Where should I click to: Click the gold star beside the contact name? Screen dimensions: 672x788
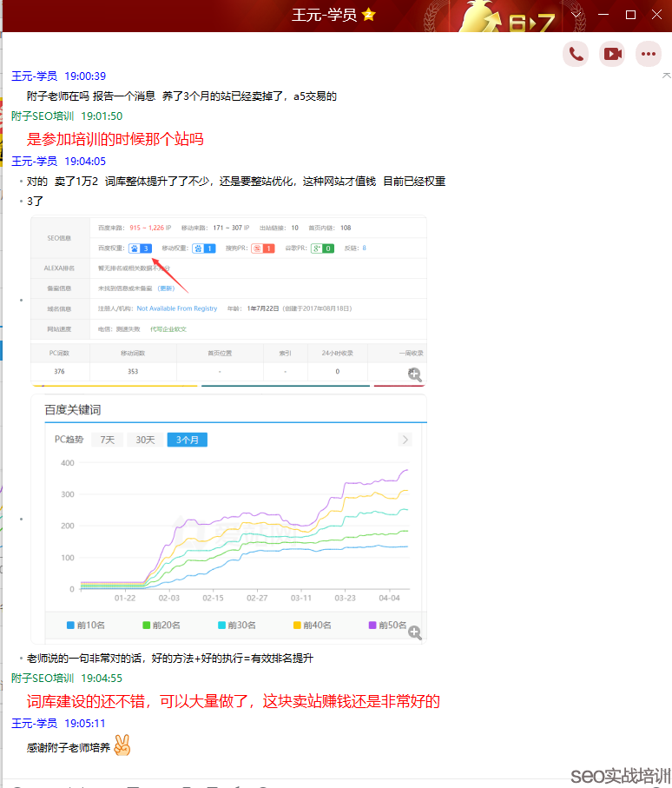[368, 15]
